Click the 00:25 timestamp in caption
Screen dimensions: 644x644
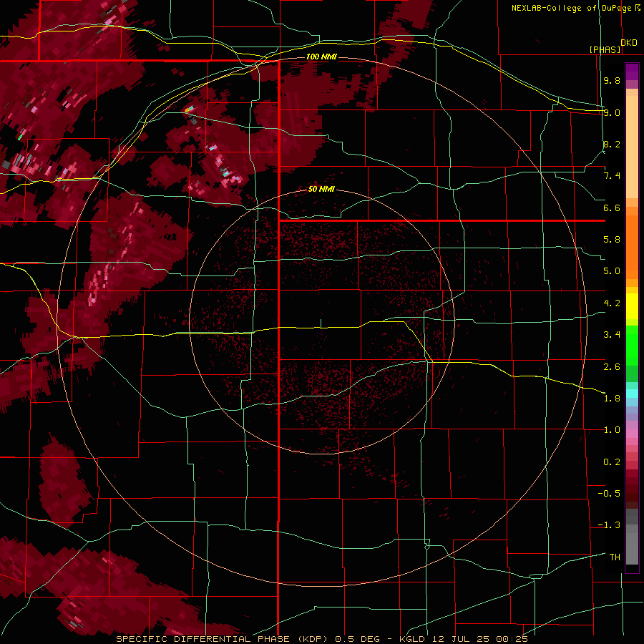tap(512, 639)
